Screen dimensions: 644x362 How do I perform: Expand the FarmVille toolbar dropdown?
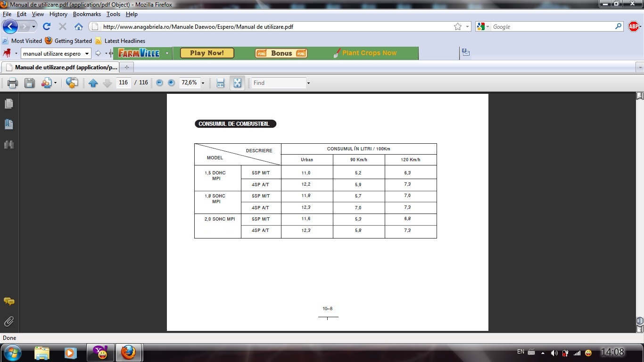167,53
